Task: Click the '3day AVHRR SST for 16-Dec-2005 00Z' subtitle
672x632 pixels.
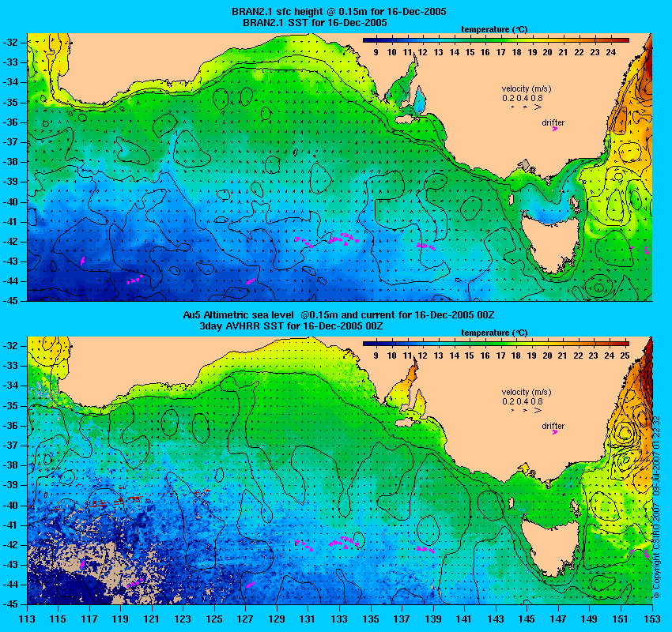Action: point(292,325)
